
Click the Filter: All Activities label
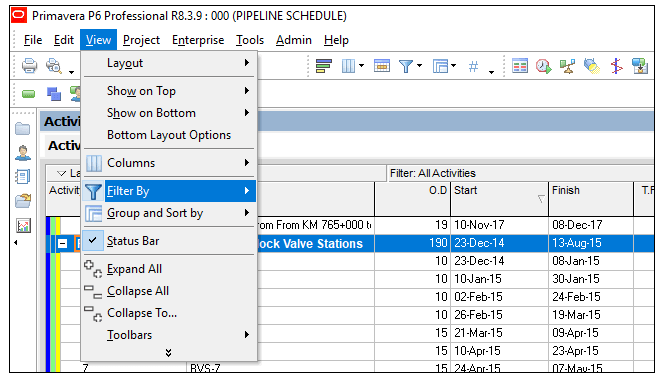(433, 173)
